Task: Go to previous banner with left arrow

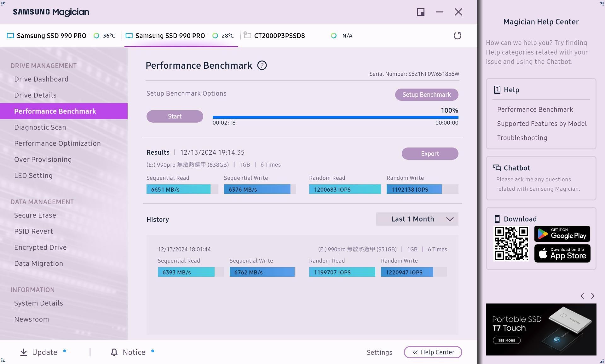Action: pyautogui.click(x=582, y=296)
